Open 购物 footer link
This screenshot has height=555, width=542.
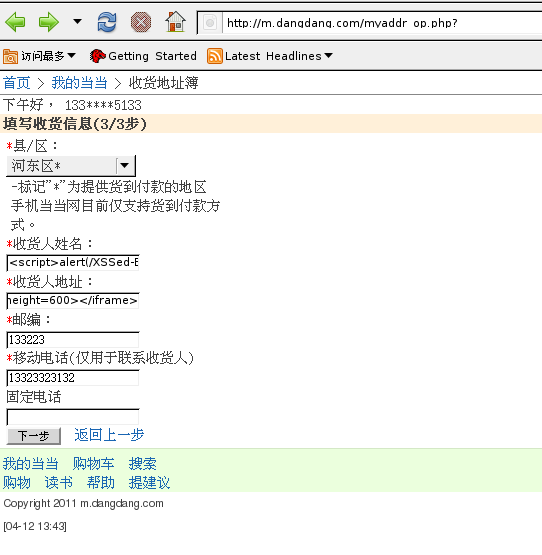[x=17, y=483]
